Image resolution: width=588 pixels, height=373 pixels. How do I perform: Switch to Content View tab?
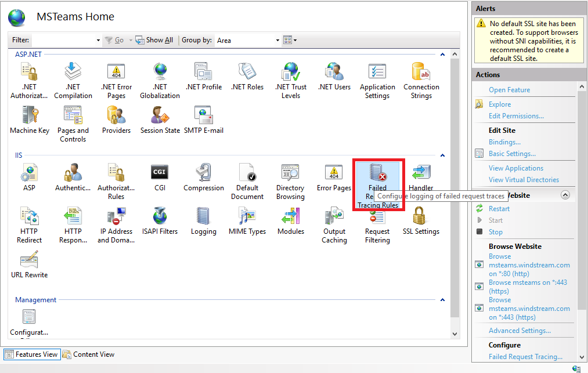point(88,354)
